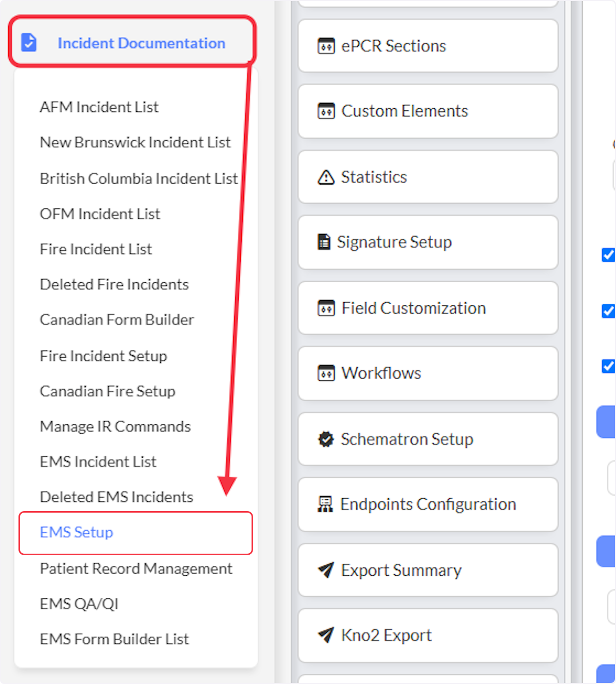The width and height of the screenshot is (616, 684).
Task: Open the Field Customization panel
Action: [428, 308]
